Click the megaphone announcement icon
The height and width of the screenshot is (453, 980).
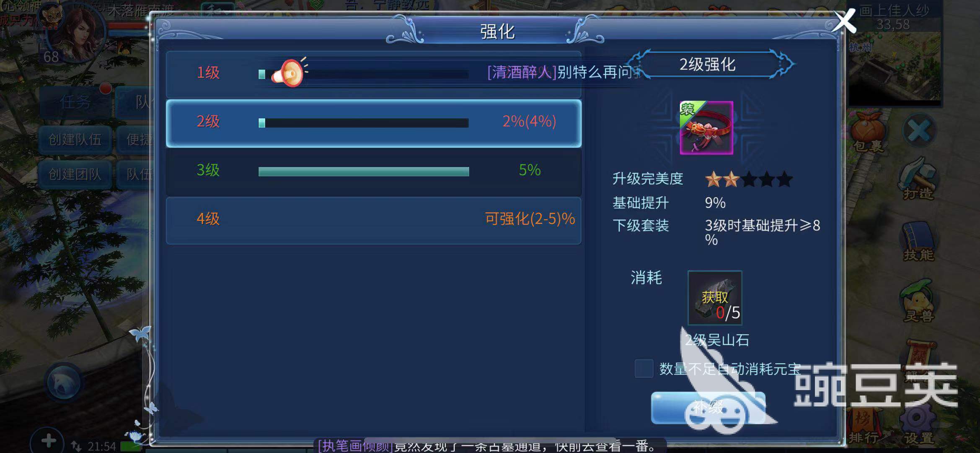click(x=288, y=73)
